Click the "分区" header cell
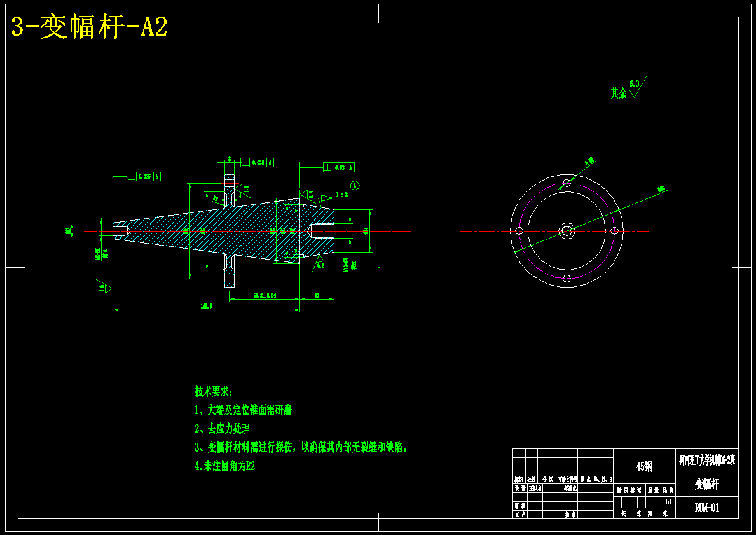Viewport: 756px width, 535px height. [x=547, y=480]
